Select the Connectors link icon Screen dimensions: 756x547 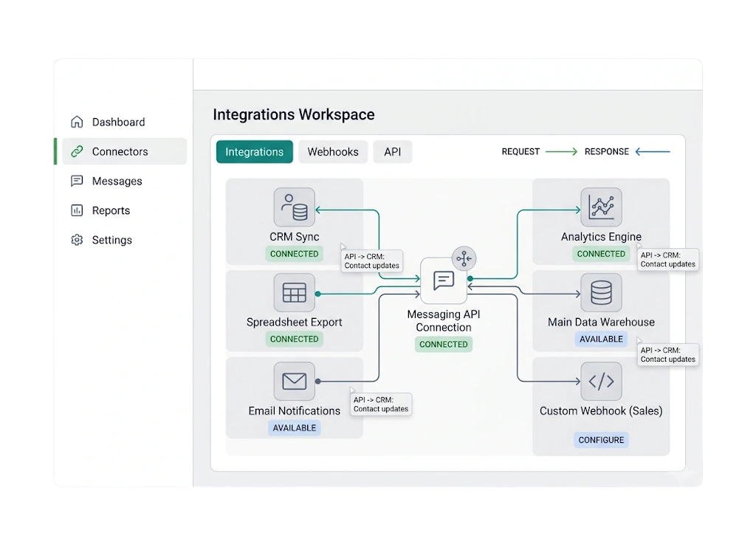click(x=77, y=151)
